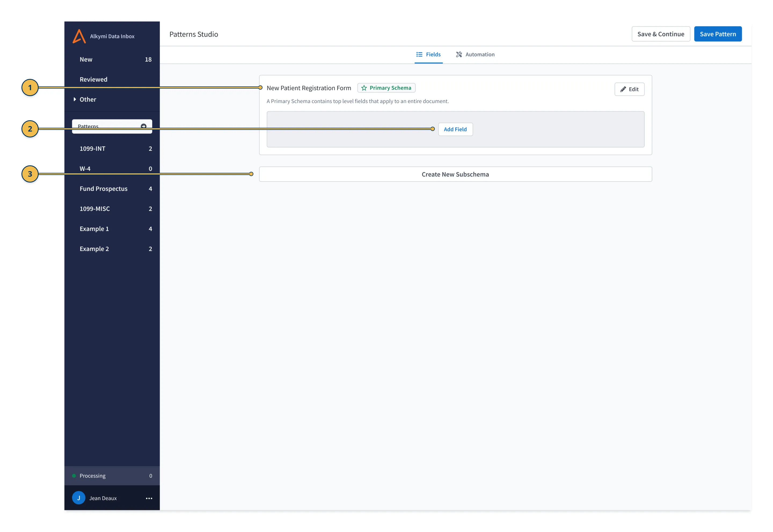
Task: Open the New inbox folder
Action: point(112,59)
